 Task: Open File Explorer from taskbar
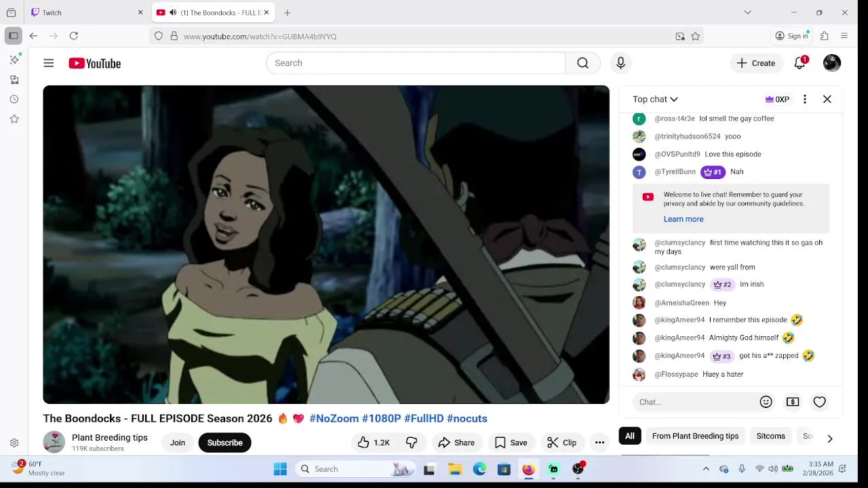click(455, 469)
